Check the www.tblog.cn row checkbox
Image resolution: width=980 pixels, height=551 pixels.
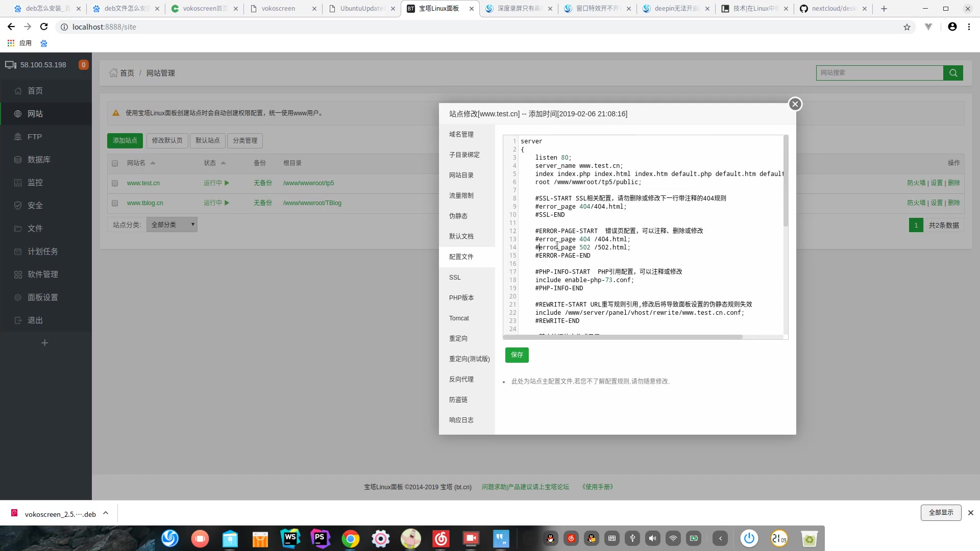pos(115,203)
